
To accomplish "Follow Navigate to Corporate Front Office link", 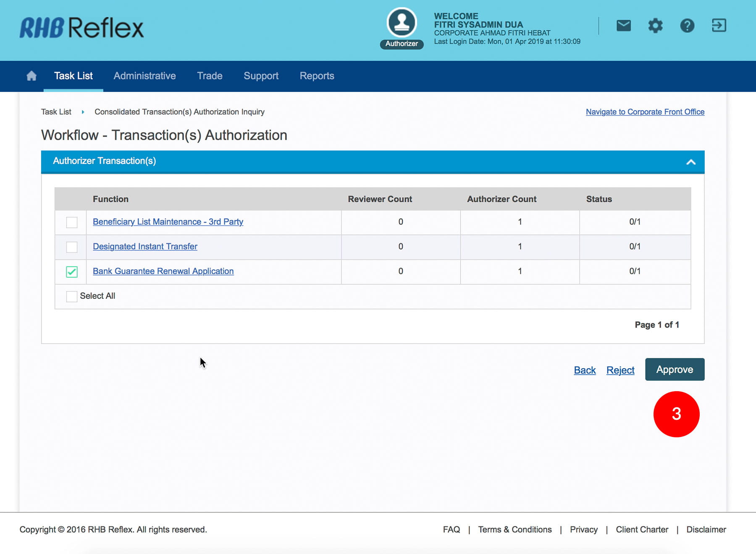I will point(645,112).
